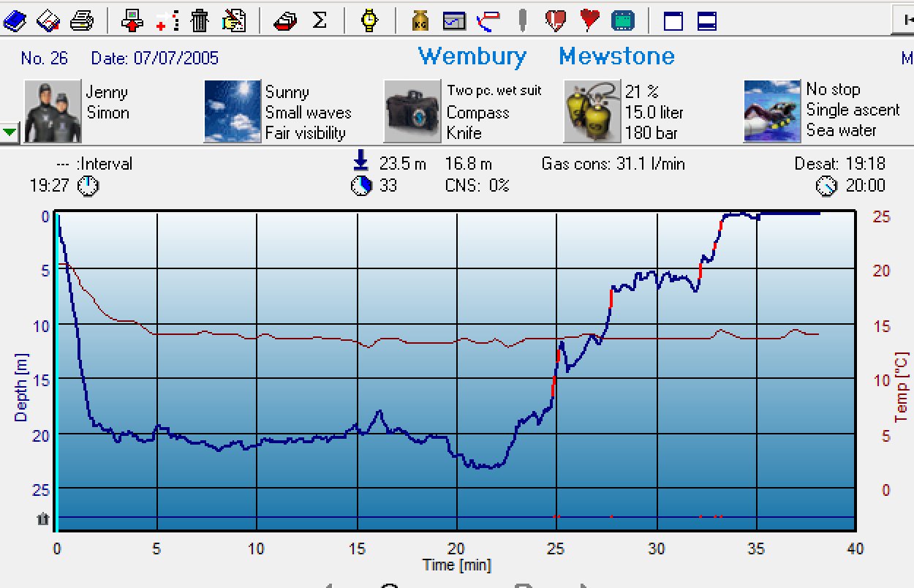
Task: Save dive data using the disk icon
Action: coord(47,20)
